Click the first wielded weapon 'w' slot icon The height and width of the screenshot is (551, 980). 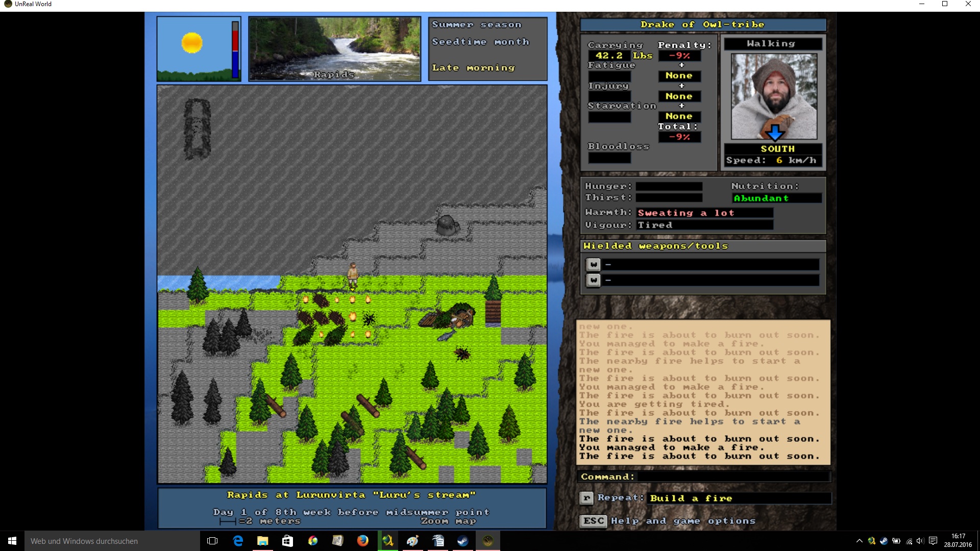point(593,264)
